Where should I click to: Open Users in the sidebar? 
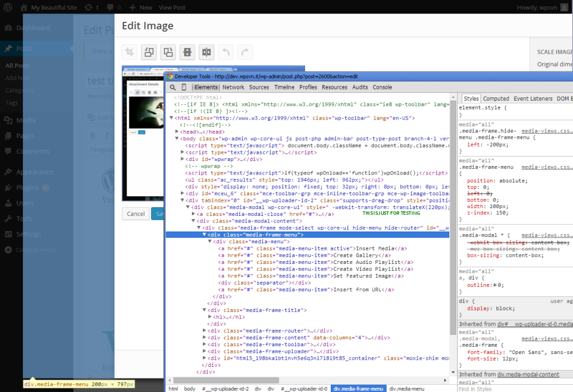click(25, 203)
